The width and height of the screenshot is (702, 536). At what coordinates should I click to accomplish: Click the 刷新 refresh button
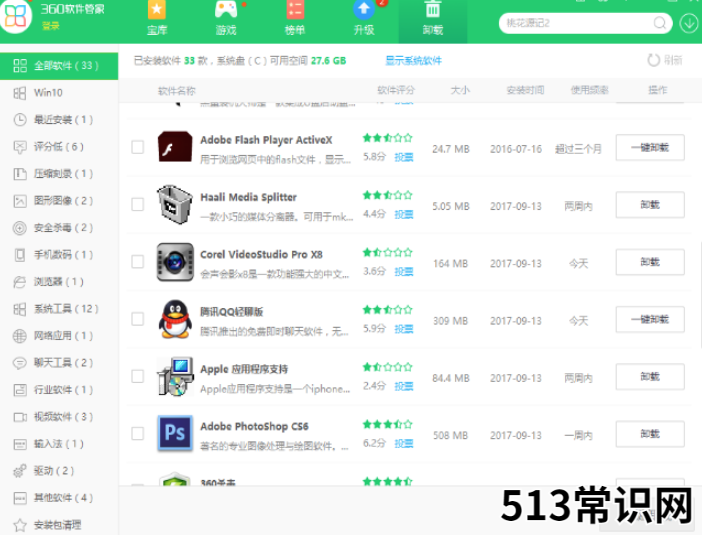tap(664, 60)
